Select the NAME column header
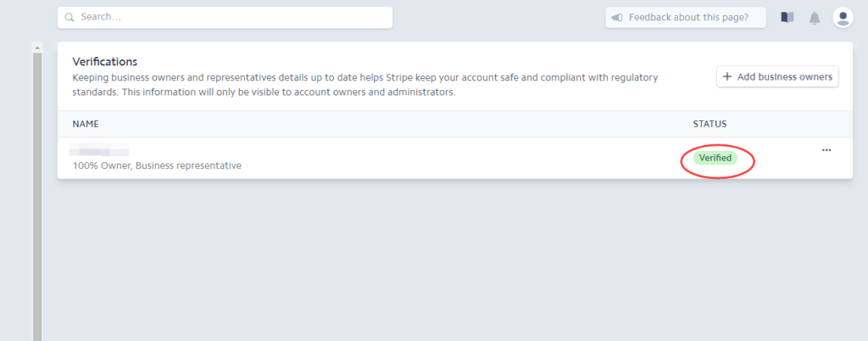This screenshot has height=341, width=868. pyautogui.click(x=86, y=124)
